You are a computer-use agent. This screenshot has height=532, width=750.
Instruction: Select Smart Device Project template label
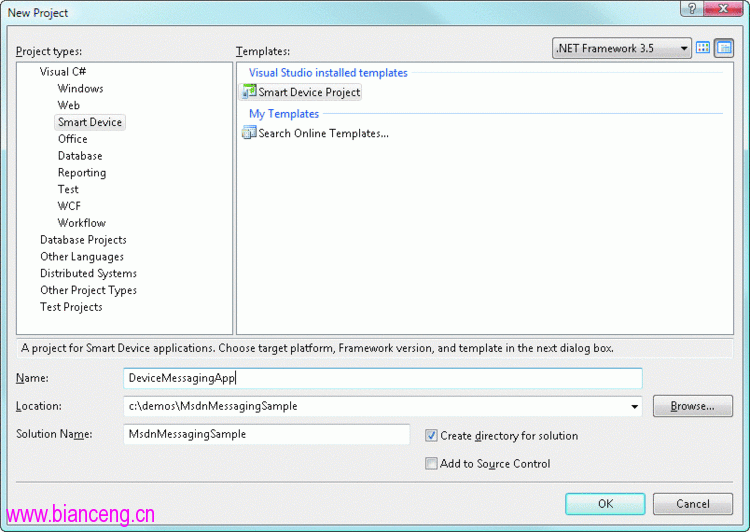pos(309,92)
